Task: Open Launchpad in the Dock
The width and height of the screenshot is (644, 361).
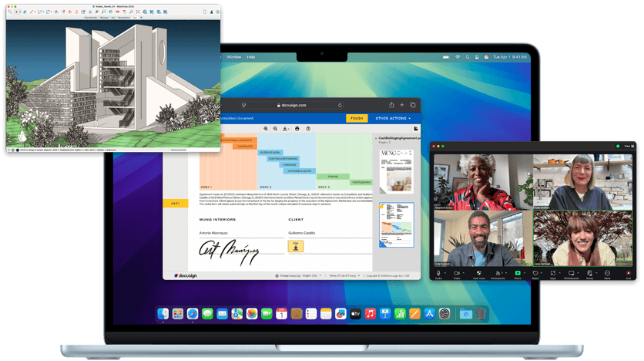Action: tap(178, 314)
